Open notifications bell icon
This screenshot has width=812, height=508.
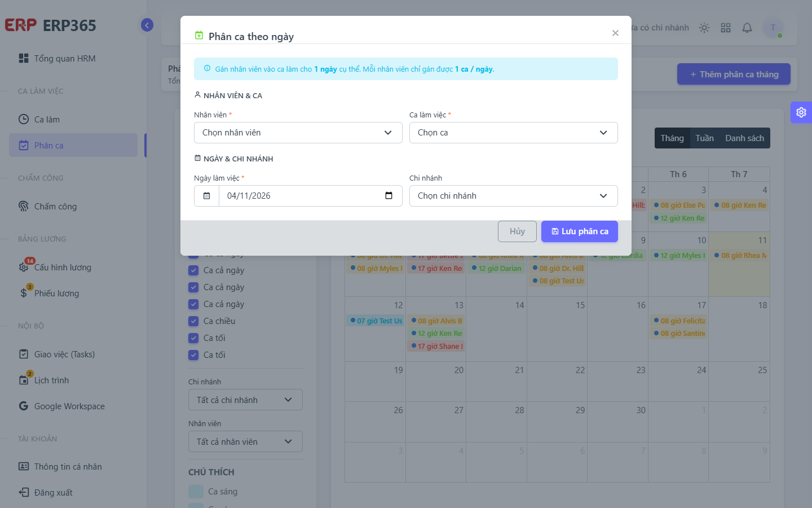747,28
